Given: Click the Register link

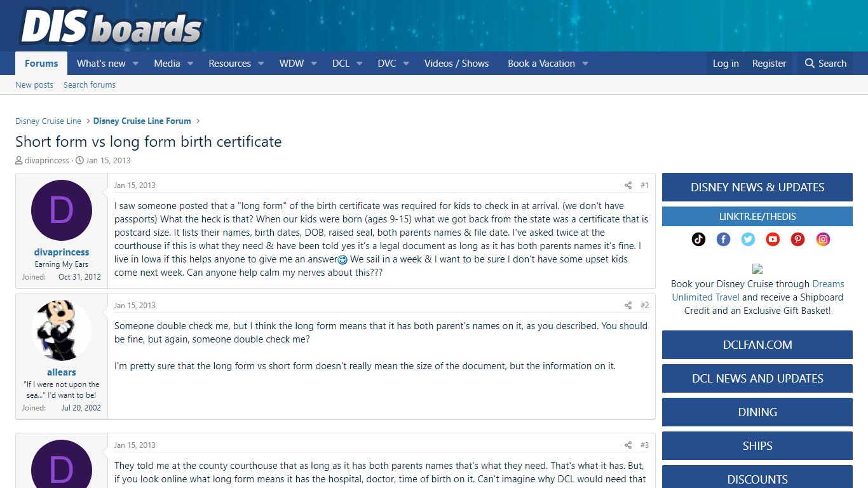Looking at the screenshot, I should [x=769, y=64].
